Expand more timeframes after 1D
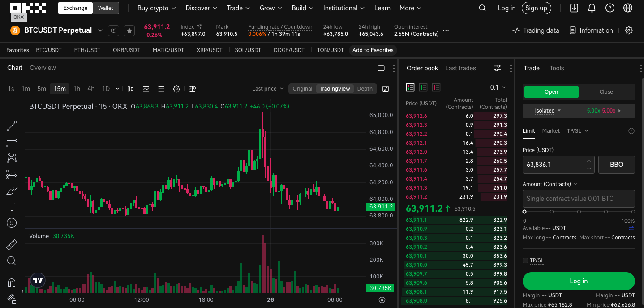 pos(117,89)
